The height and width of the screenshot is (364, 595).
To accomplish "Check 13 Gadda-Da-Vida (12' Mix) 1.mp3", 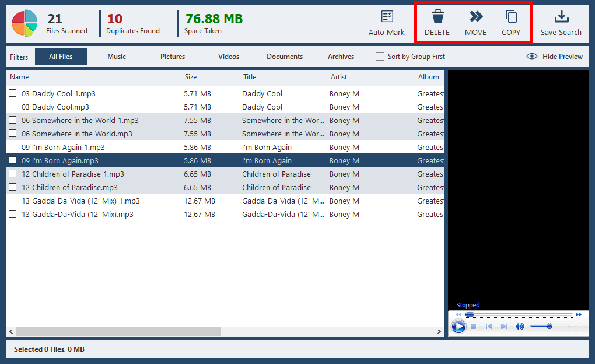I will click(x=12, y=201).
